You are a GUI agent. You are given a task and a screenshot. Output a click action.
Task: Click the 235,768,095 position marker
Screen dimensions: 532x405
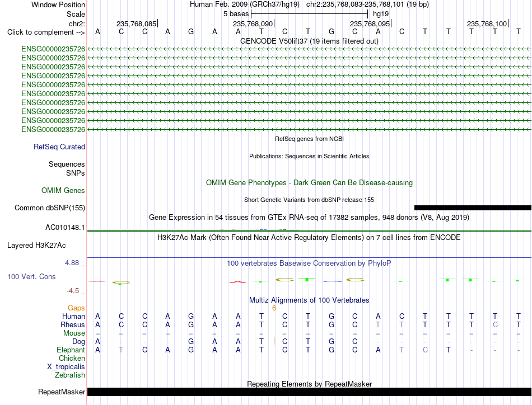[x=370, y=23]
